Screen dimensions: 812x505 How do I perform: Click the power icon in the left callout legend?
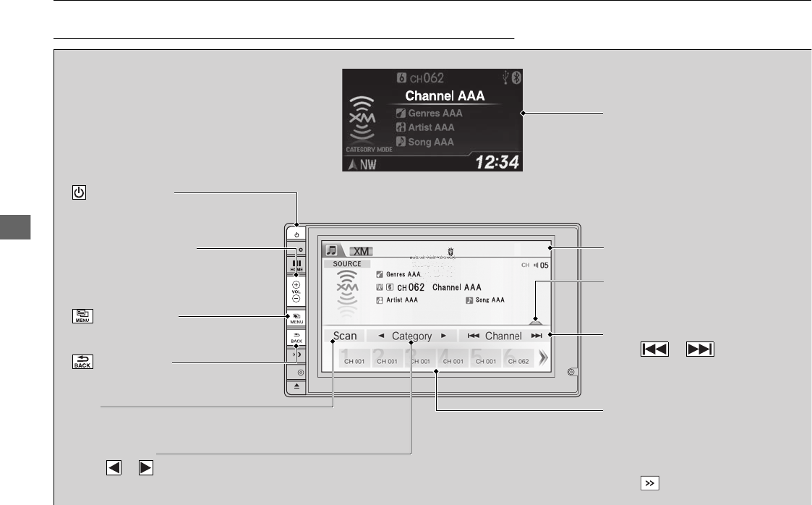(80, 192)
